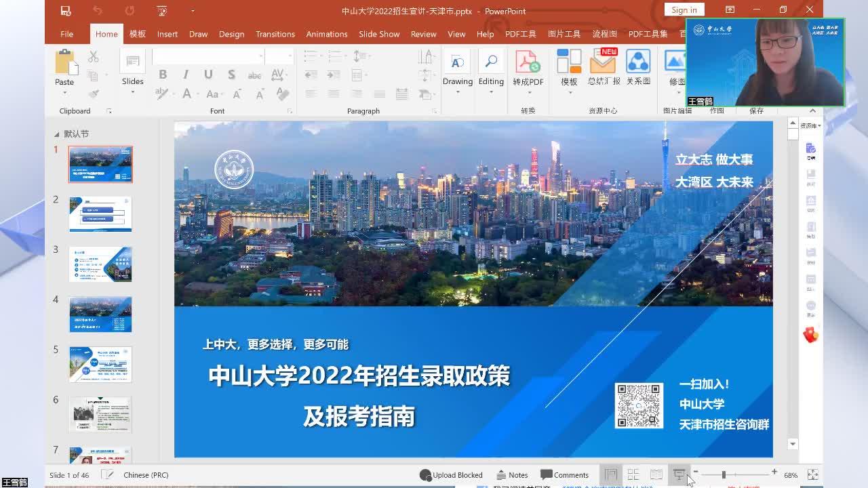Open the Line Spacing control
The width and height of the screenshot is (868, 488).
pyautogui.click(x=360, y=56)
